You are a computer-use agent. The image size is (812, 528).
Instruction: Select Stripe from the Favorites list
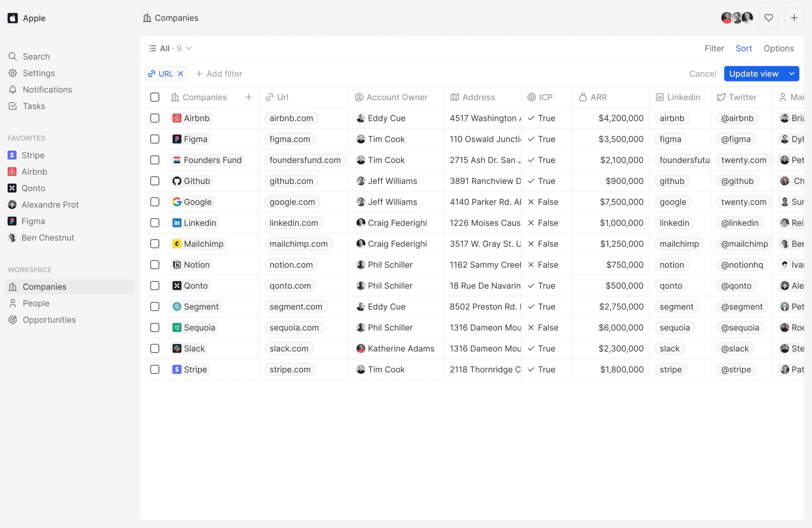coord(33,155)
